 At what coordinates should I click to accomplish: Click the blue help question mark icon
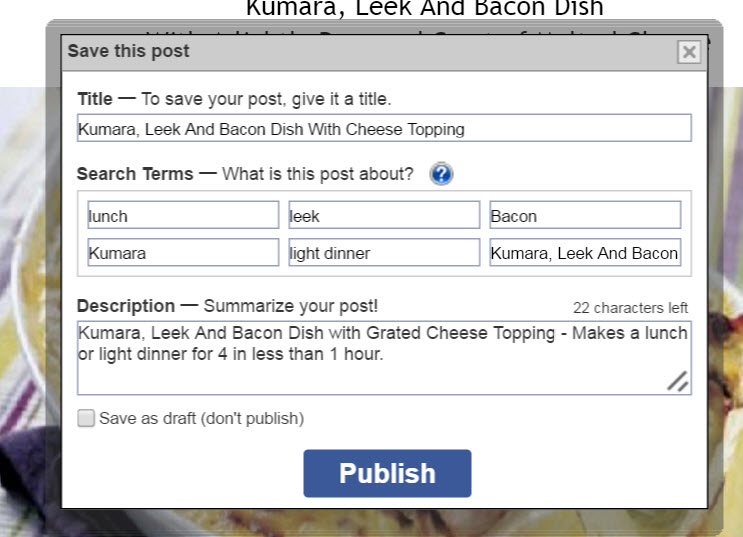tap(441, 174)
